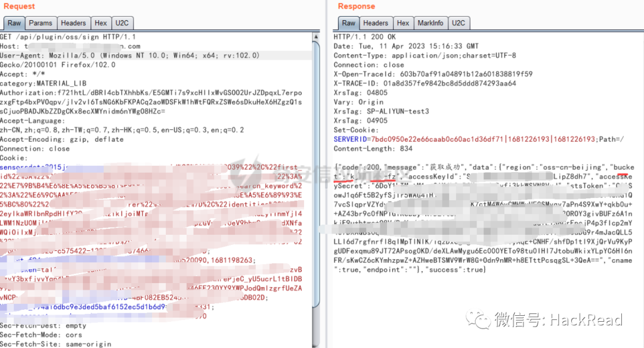Click the 'HTTP/1.1 200 OK' status line
The height and width of the screenshot is (348, 644).
pyautogui.click(x=365, y=37)
